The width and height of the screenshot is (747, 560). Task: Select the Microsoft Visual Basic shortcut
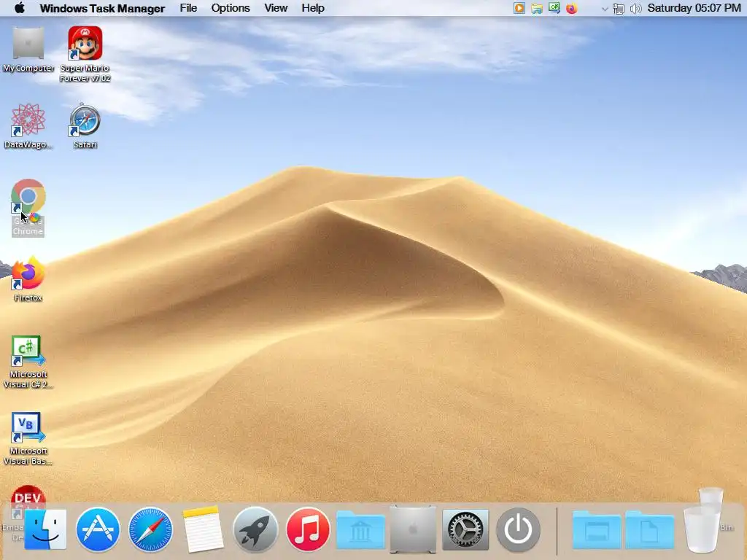28,438
